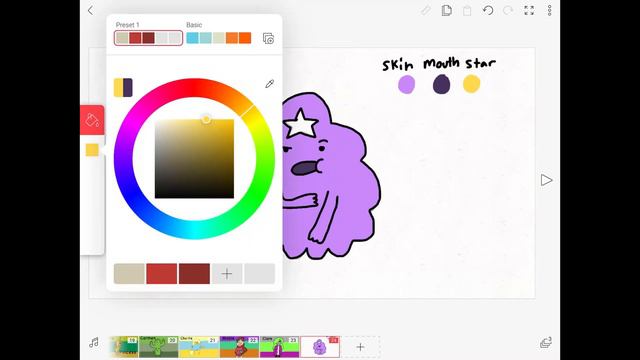This screenshot has width=640, height=360.
Task: Pick the last orange Basic swatch
Action: coord(245,38)
